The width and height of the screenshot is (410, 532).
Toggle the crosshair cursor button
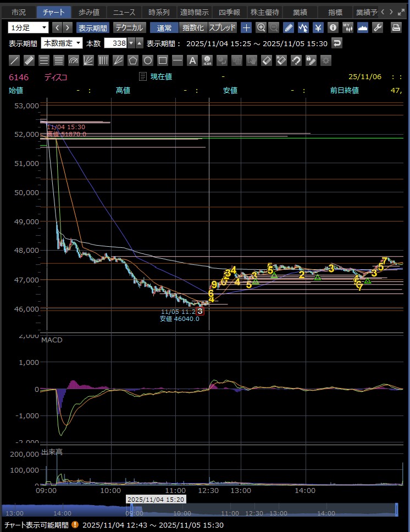point(247,27)
